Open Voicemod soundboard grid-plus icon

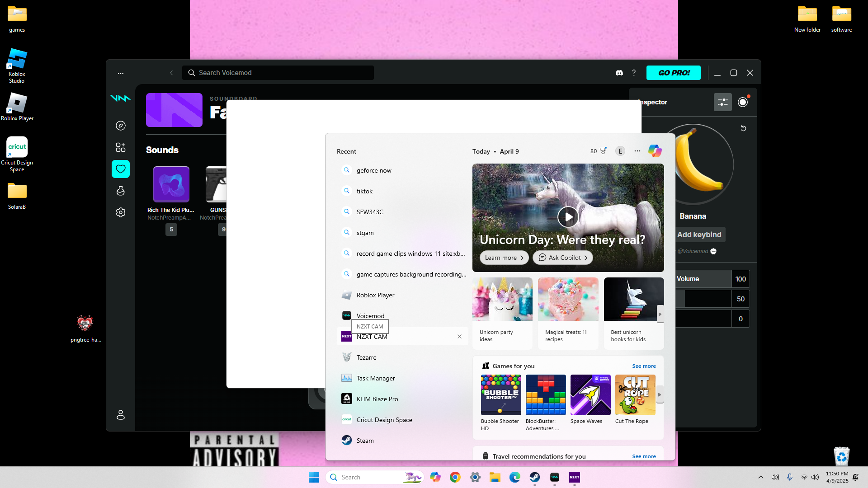tap(121, 147)
